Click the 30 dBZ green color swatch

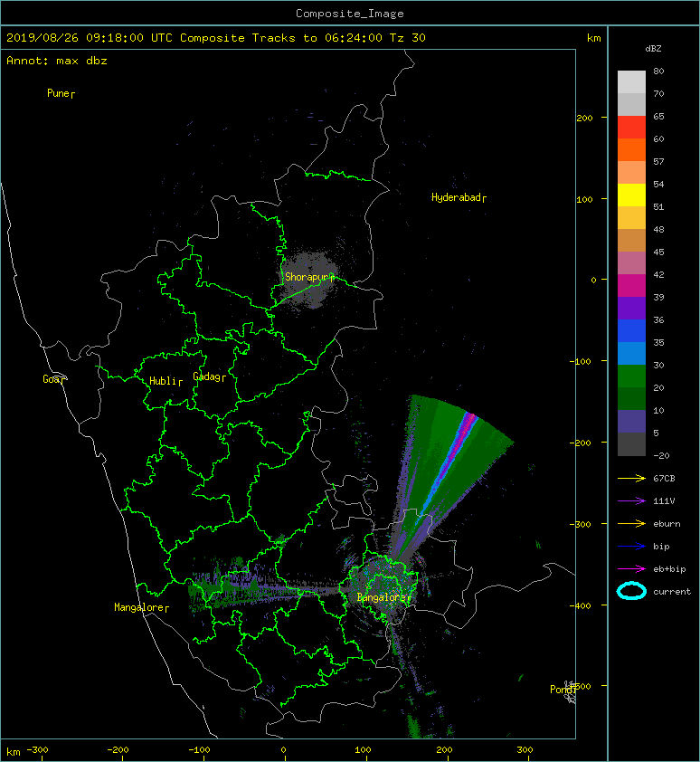631,376
